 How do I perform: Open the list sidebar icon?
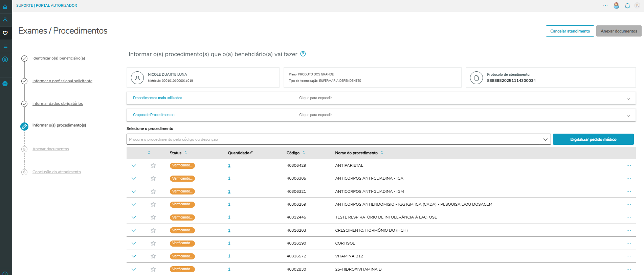5,46
